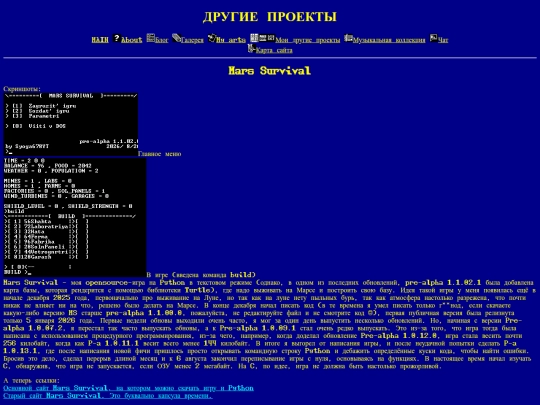Viewport: 540px width, 405px height.
Task: Click the bold 'Pre-alpha 1.0.12.0' text
Action: pyautogui.click(x=399, y=336)
